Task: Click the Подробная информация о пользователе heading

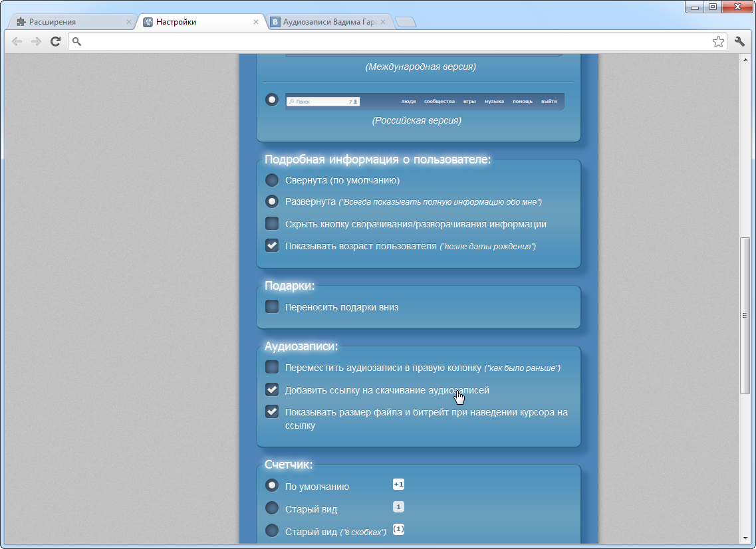Action: tap(378, 160)
